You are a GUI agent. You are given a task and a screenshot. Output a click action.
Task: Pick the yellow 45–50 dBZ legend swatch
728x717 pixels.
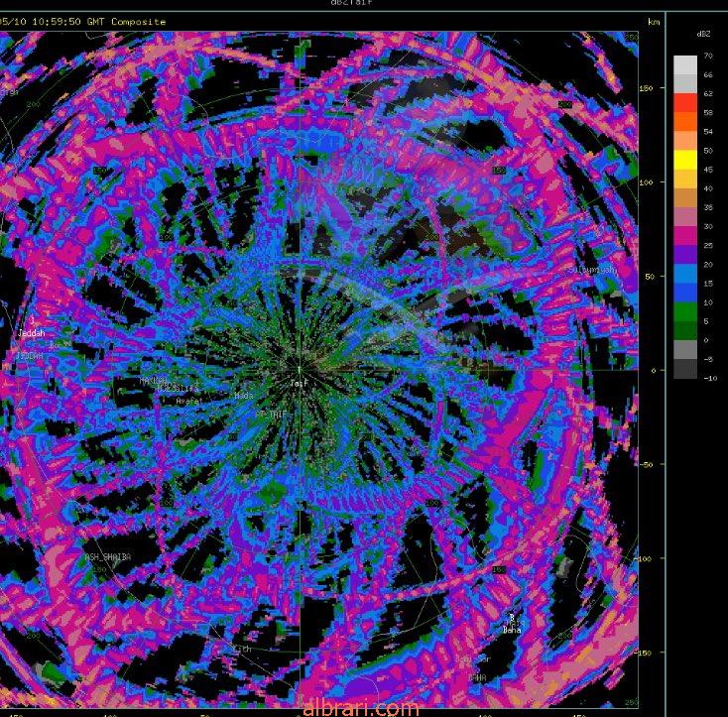click(x=685, y=160)
